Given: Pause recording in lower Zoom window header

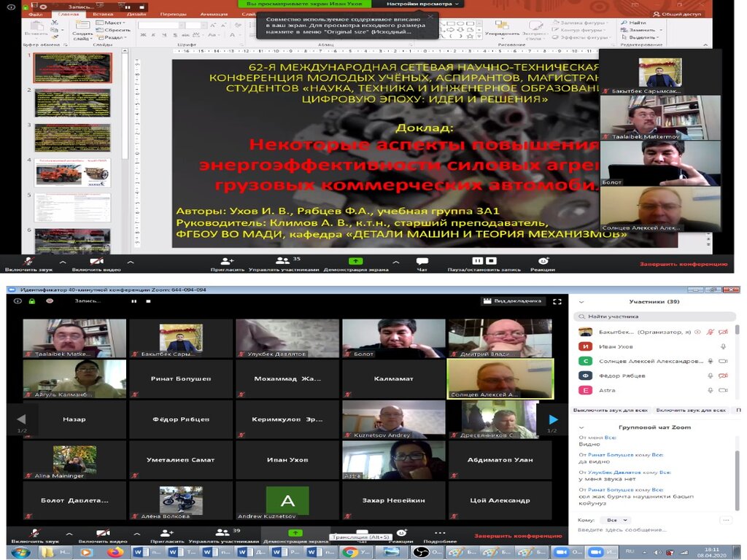Looking at the screenshot, I should [134, 301].
